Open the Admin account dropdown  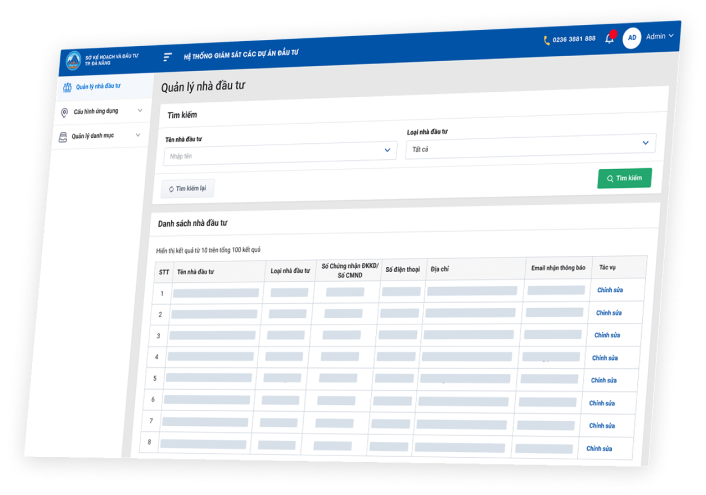[660, 36]
